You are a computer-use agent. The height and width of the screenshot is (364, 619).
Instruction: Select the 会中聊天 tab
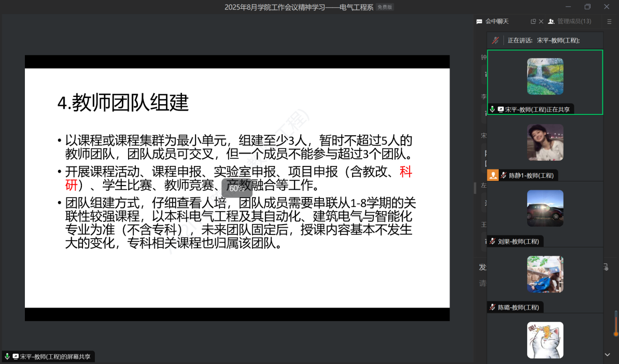(497, 22)
